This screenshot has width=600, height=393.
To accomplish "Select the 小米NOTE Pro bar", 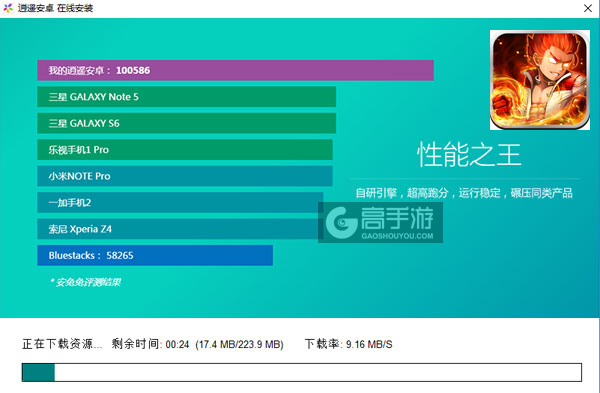I will pos(185,176).
